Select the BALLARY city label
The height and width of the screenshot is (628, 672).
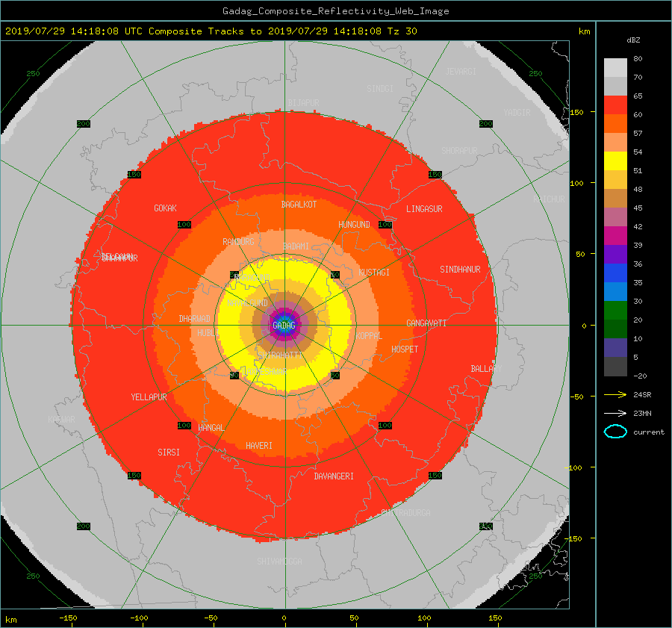pos(486,369)
